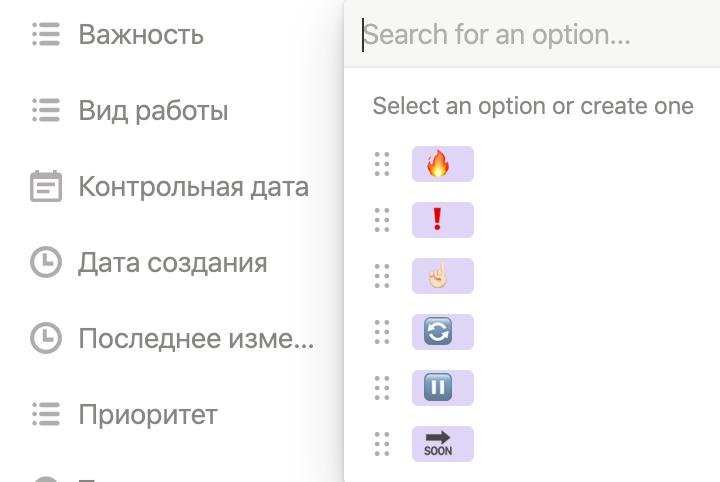Screen dimensions: 720x482
Task: Click the drag handle beside fire option
Action: [382, 164]
